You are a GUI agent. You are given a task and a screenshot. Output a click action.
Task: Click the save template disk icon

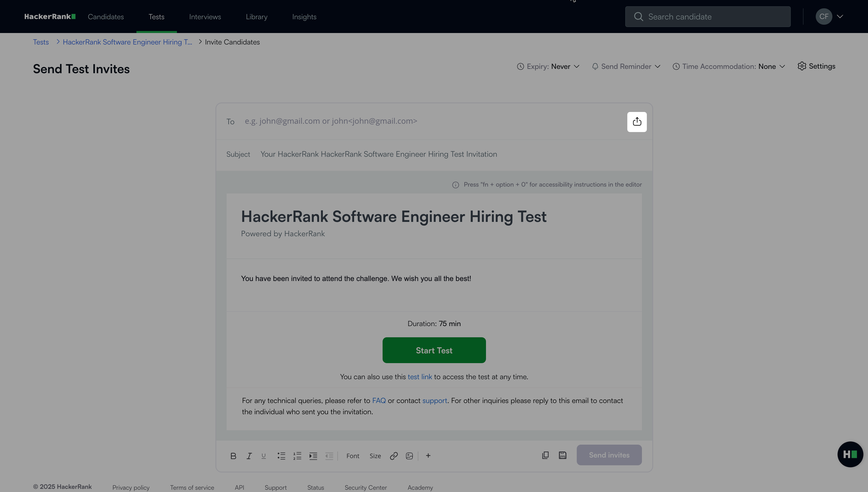coord(562,455)
